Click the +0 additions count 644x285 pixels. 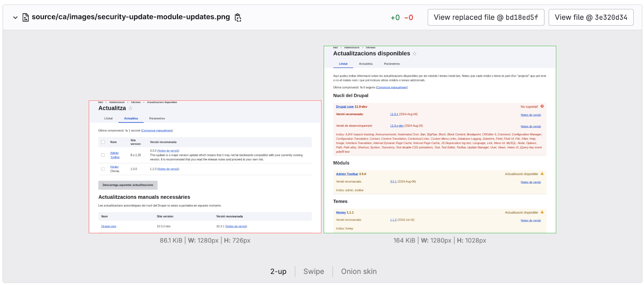[x=395, y=18]
